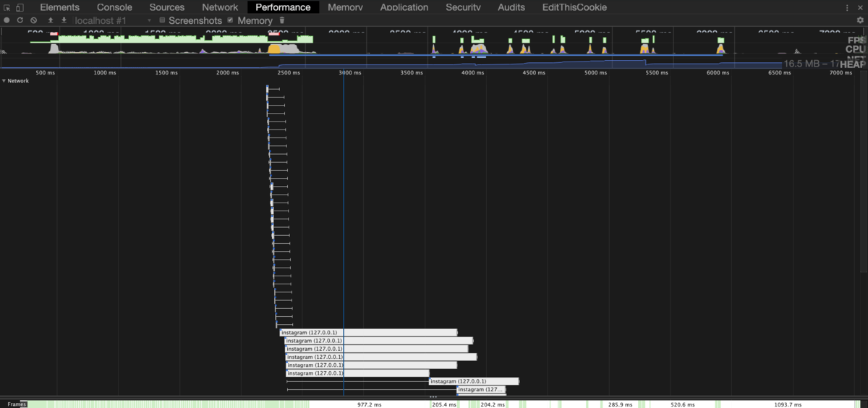Start recording with the Record button
This screenshot has width=868, height=408.
tap(7, 20)
